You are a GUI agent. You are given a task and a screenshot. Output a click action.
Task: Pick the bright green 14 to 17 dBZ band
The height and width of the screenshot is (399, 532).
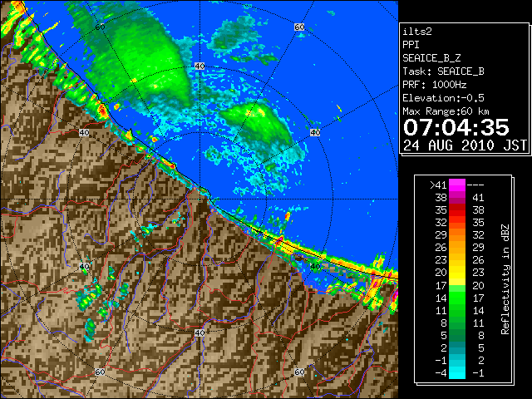pos(457,298)
